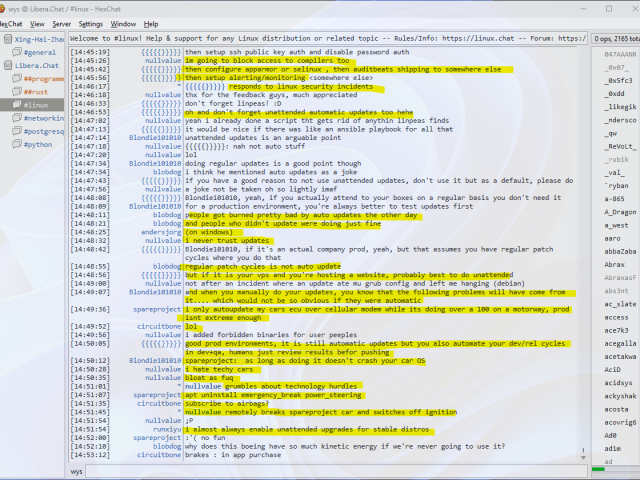The image size is (640, 480).
Task: Click the Xing-Hai-Zhan server icon
Action: point(7,39)
